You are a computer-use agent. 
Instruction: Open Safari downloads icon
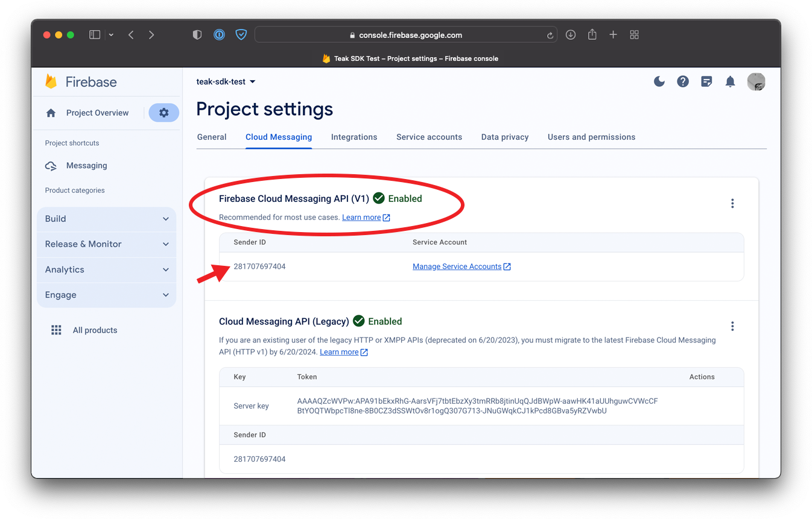tap(571, 35)
